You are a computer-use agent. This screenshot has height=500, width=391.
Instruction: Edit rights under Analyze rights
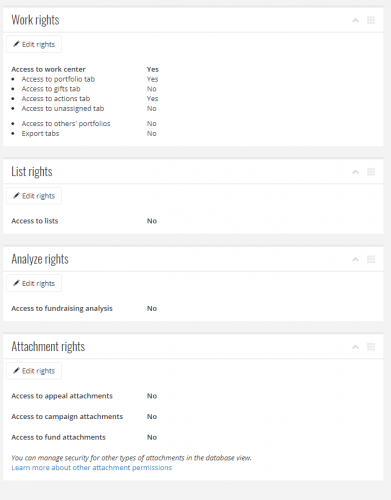click(x=34, y=283)
